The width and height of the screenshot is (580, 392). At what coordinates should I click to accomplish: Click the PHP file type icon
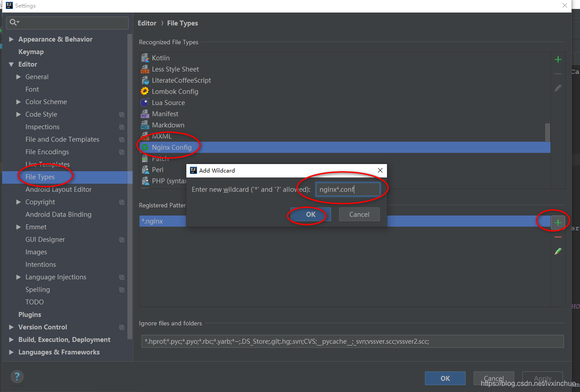[145, 181]
